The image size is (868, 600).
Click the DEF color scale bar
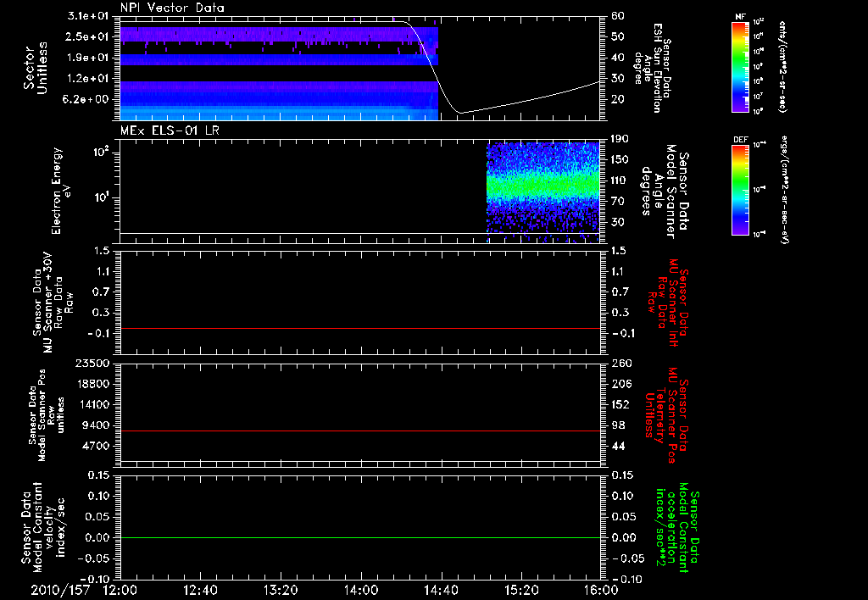tap(740, 190)
